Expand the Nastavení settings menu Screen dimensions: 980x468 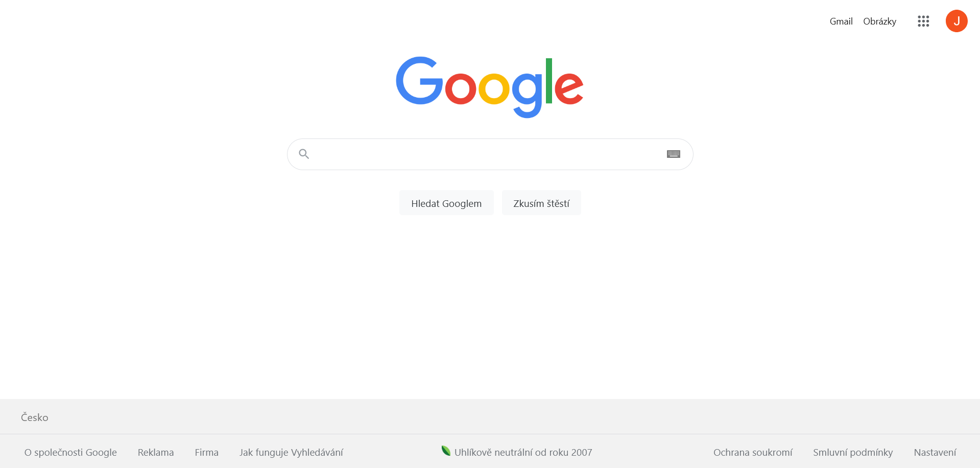click(935, 453)
